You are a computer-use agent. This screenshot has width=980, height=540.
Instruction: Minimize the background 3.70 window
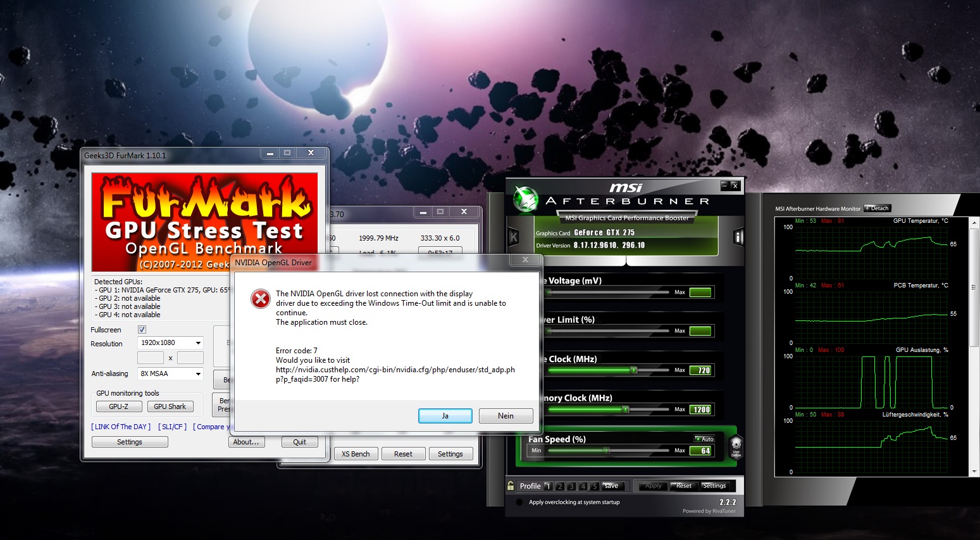(x=423, y=211)
